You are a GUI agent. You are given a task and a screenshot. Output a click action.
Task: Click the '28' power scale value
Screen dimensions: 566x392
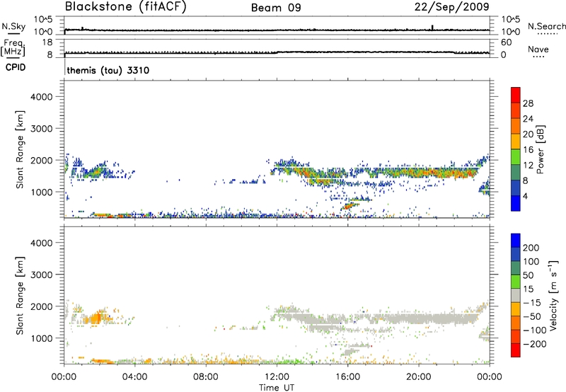(528, 103)
